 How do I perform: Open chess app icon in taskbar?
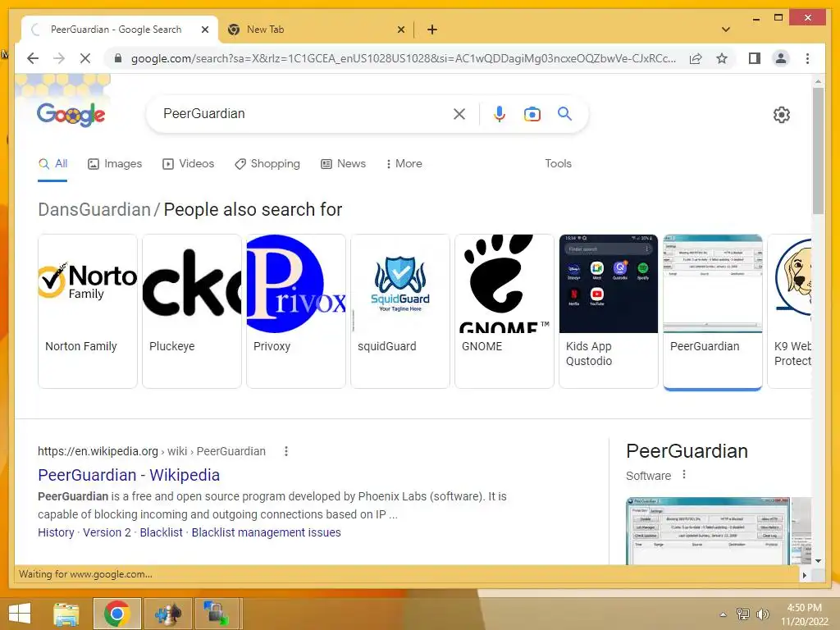click(167, 614)
